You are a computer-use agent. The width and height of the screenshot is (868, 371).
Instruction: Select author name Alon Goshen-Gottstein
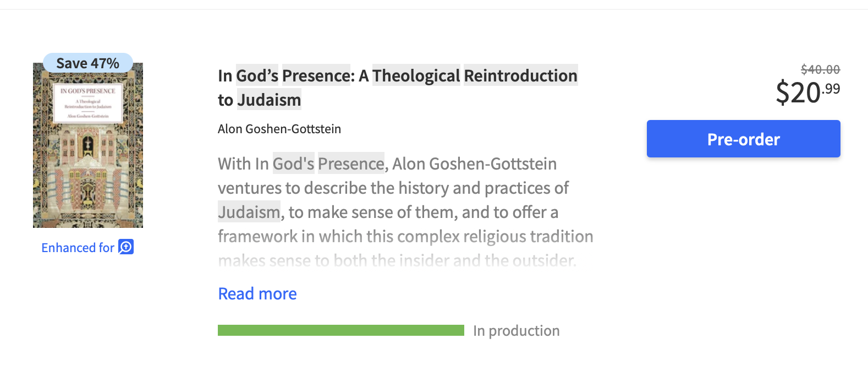(x=279, y=129)
